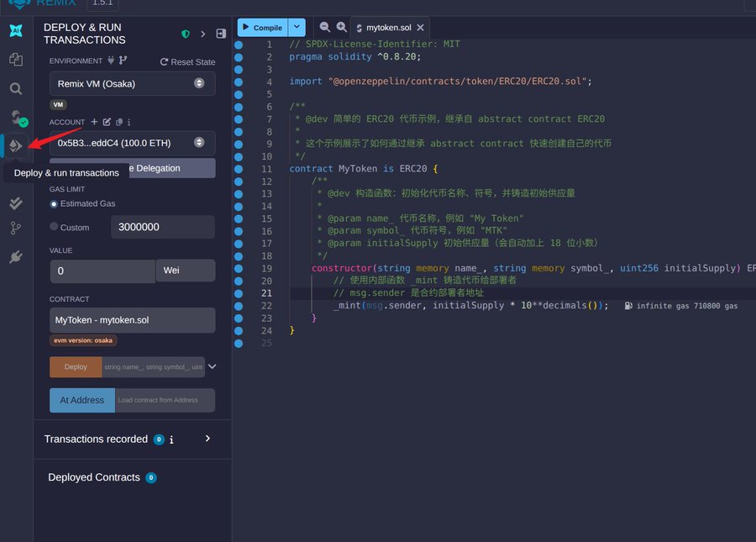Click the green shield icon in panel header

[185, 34]
